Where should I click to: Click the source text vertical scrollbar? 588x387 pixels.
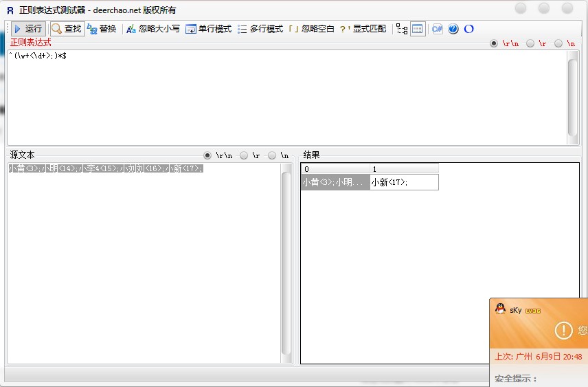pos(286,263)
